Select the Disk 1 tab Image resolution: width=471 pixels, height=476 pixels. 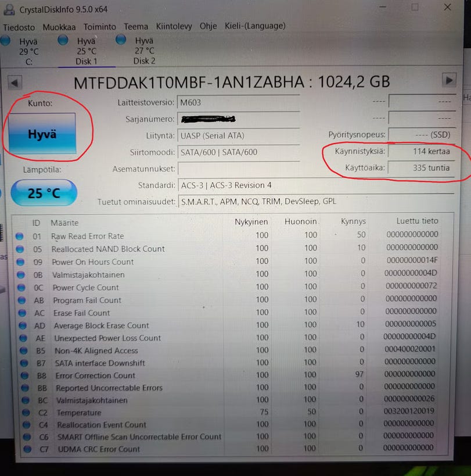(x=86, y=51)
